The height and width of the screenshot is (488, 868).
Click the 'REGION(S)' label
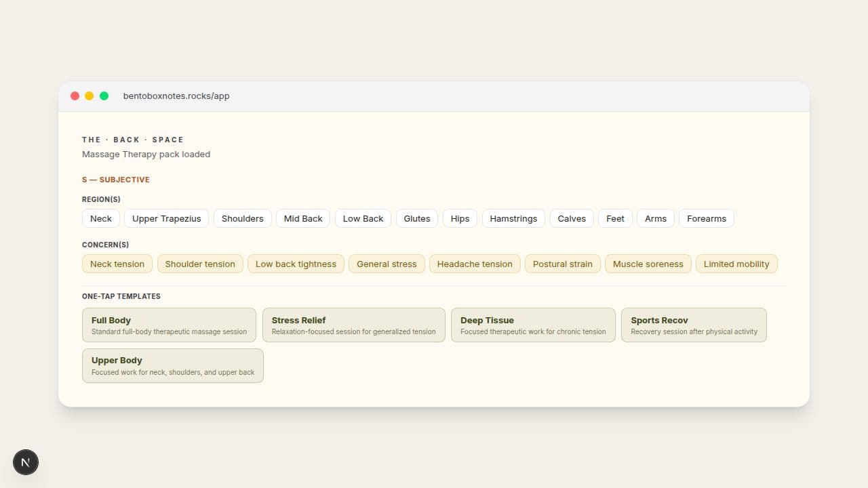[101, 199]
